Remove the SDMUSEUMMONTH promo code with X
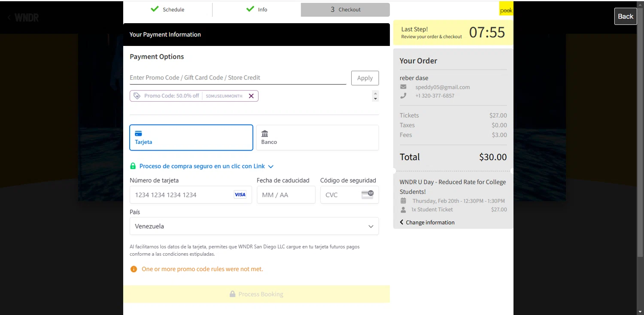644x315 pixels. click(x=251, y=96)
